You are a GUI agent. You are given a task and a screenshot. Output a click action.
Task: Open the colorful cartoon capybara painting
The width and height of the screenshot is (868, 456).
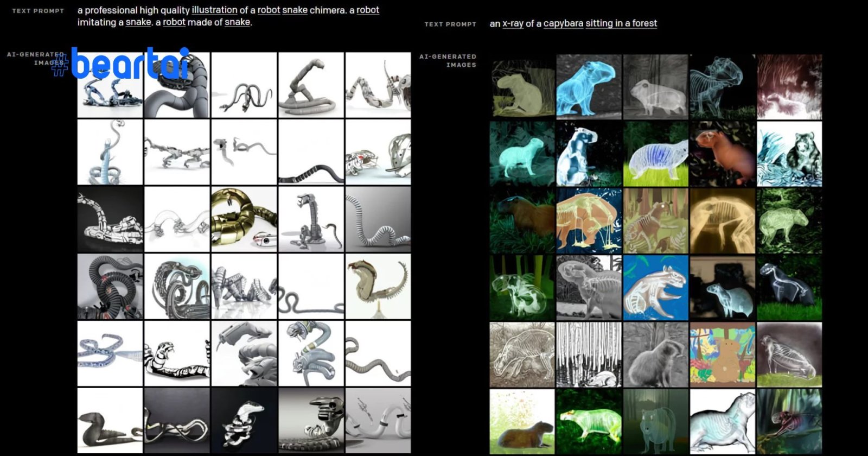point(722,354)
